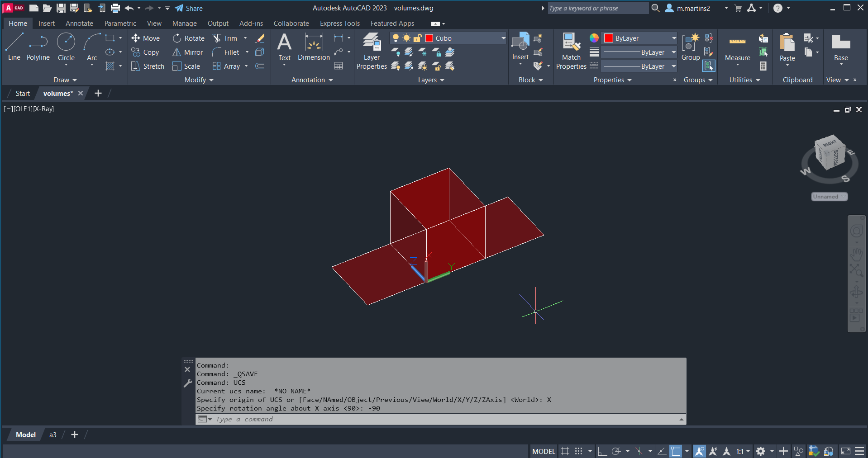868x458 pixels.
Task: Switch to the Annotate ribbon tab
Action: point(79,24)
